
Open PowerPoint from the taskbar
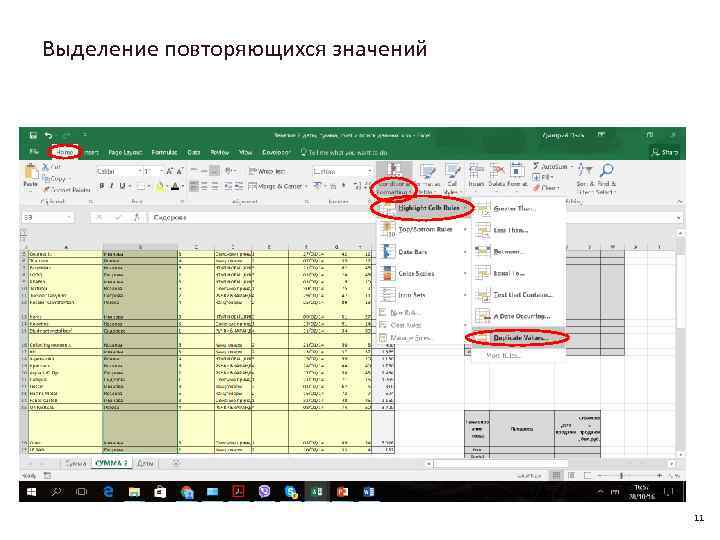(x=343, y=492)
